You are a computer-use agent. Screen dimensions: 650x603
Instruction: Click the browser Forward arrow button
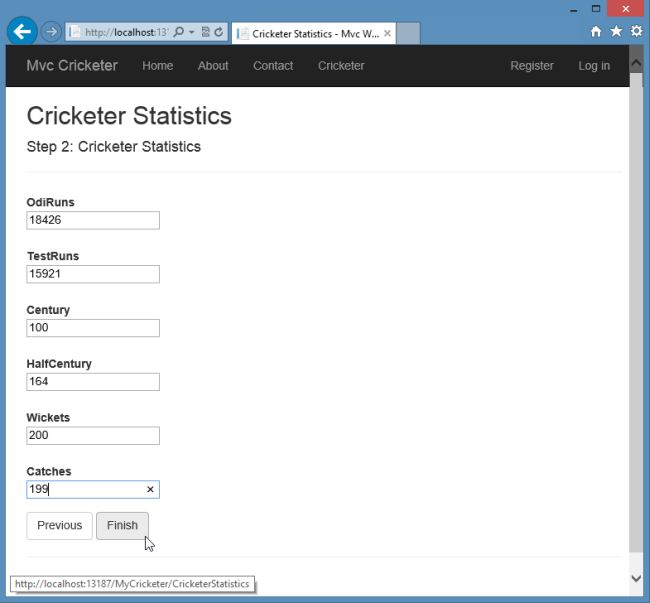[51, 31]
